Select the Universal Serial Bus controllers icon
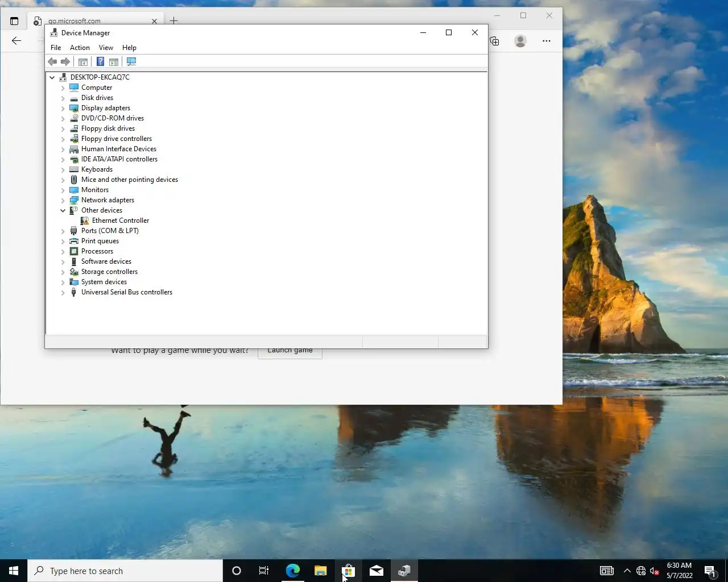Viewport: 728px width, 582px height. [x=74, y=292]
